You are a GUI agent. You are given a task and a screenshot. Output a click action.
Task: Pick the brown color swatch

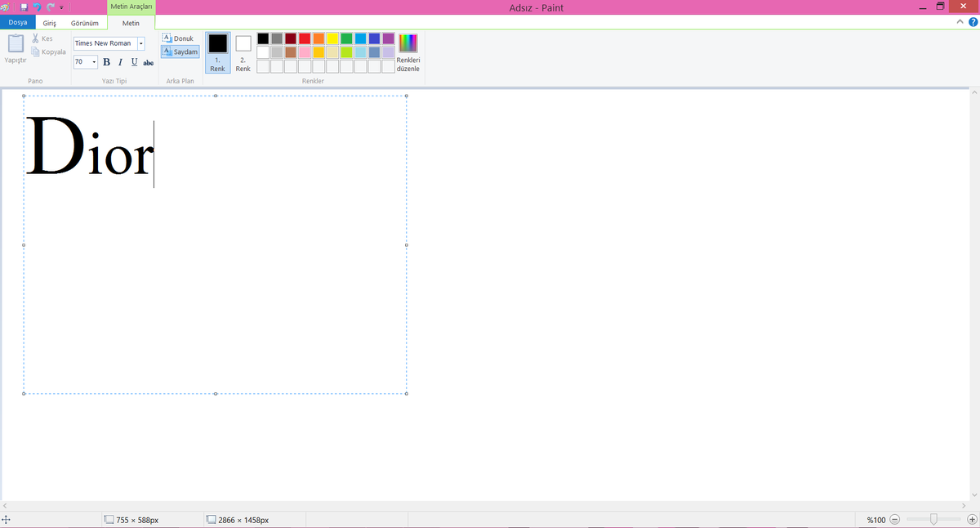(x=291, y=52)
